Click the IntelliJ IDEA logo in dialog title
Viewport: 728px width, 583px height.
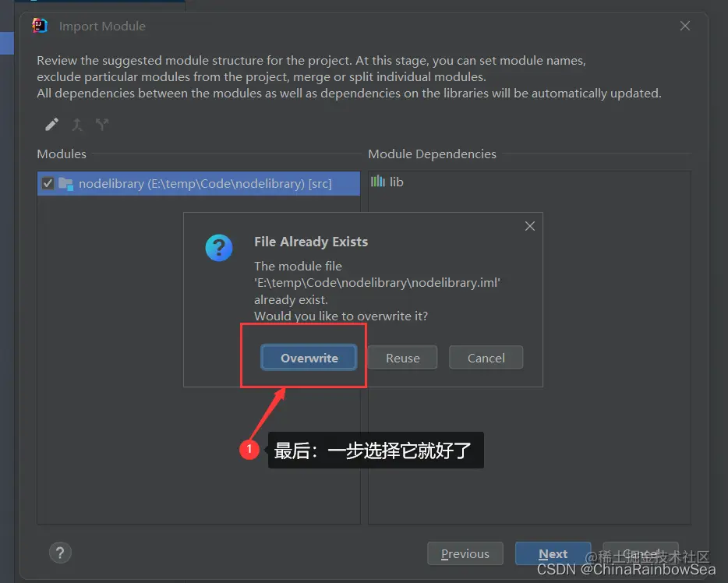click(39, 25)
